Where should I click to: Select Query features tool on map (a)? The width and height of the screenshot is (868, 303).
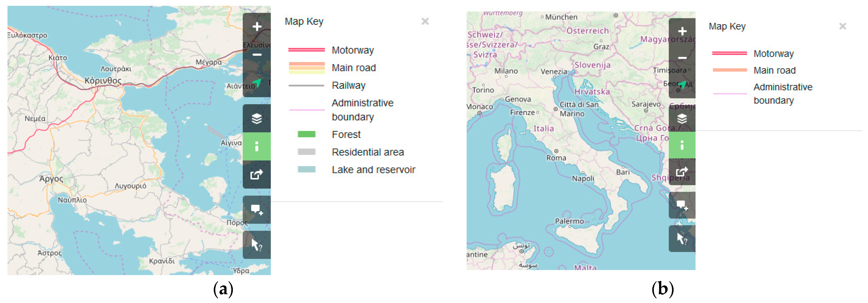257,245
